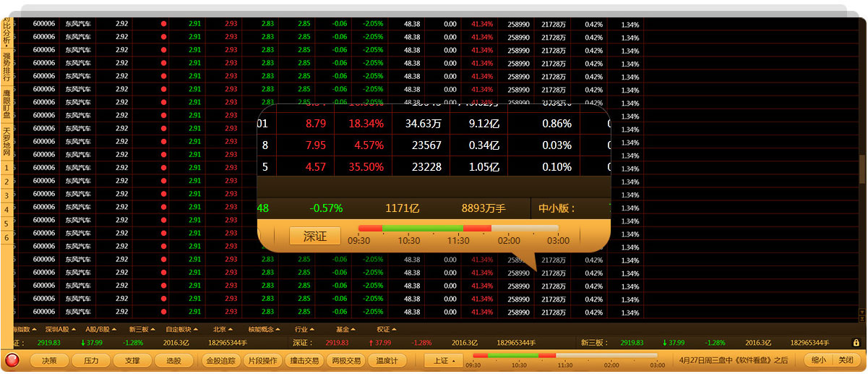Select the 天罗地网 side tab
Image resolution: width=868 pixels, height=374 pixels.
coord(7,142)
